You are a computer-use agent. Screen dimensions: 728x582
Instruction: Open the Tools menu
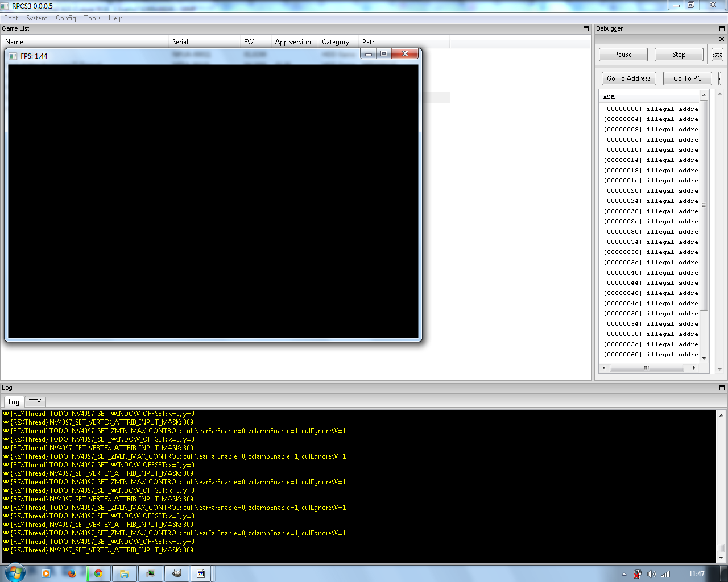(92, 18)
